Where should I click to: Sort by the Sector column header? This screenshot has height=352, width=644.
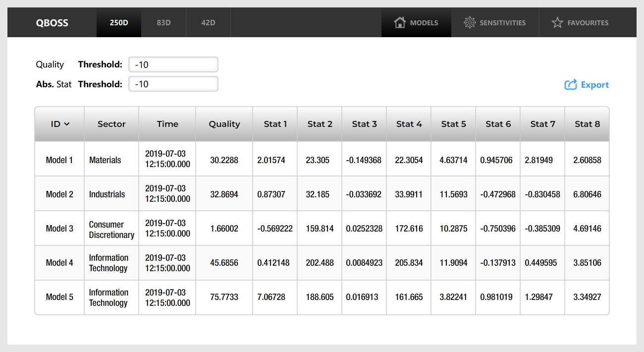click(111, 124)
